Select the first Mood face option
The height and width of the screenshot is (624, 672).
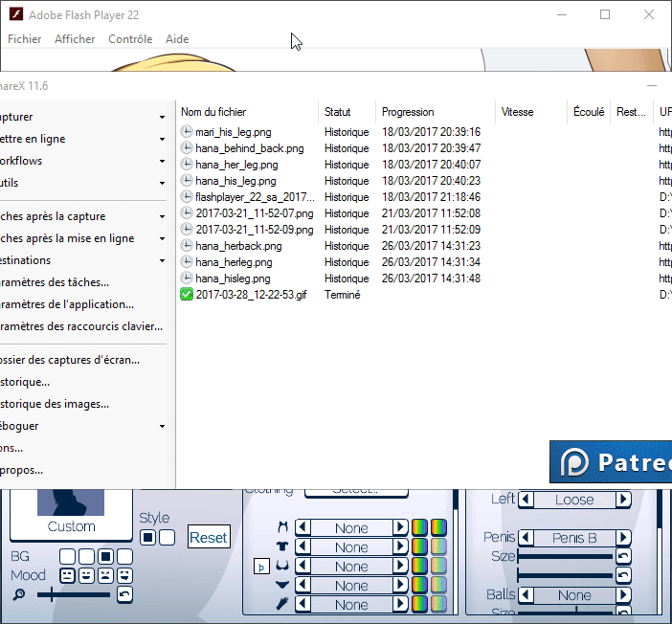pos(68,575)
